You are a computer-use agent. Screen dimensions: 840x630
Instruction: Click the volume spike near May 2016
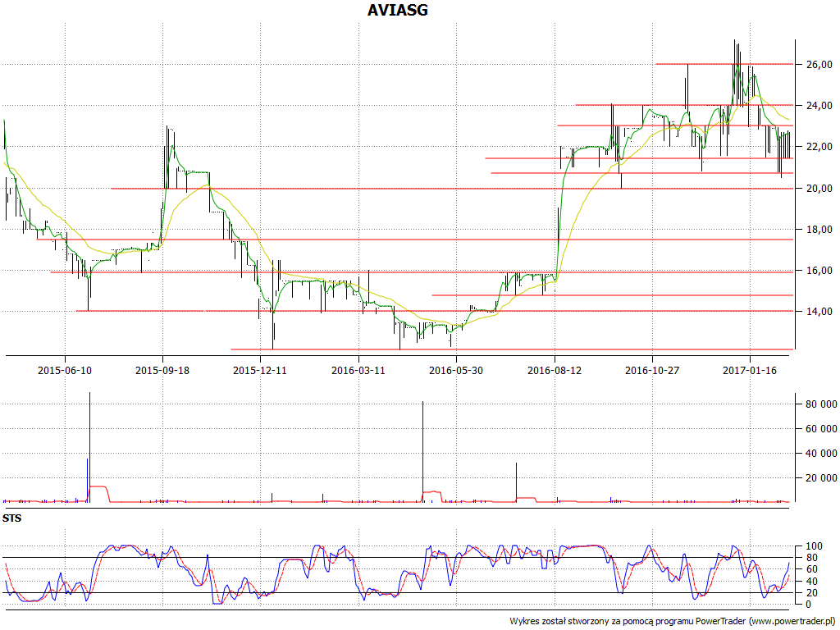click(x=422, y=452)
